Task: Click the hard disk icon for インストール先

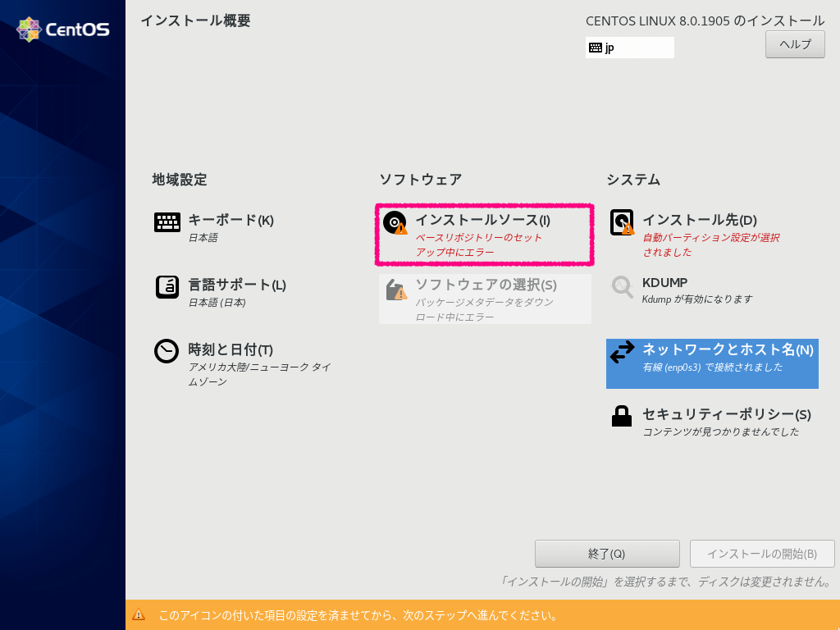Action: point(622,222)
